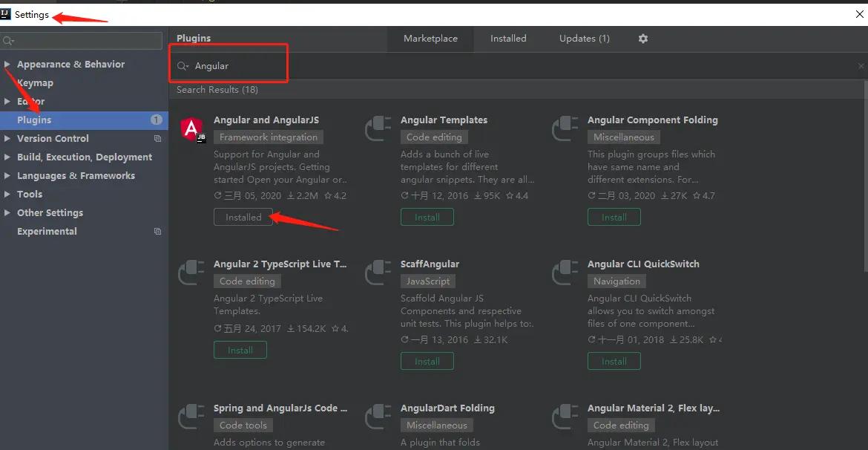
Task: Click the Angular 2 TypeScript Live Templates plug icon
Action: (191, 273)
